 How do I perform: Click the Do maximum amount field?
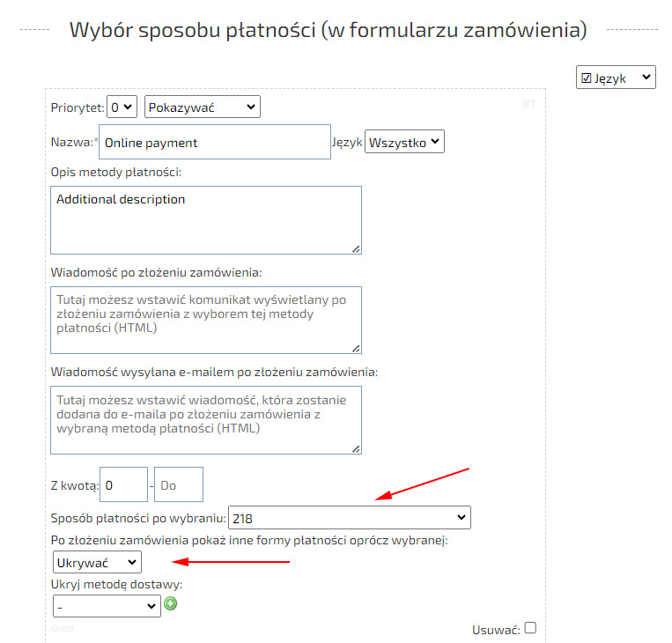click(x=179, y=484)
